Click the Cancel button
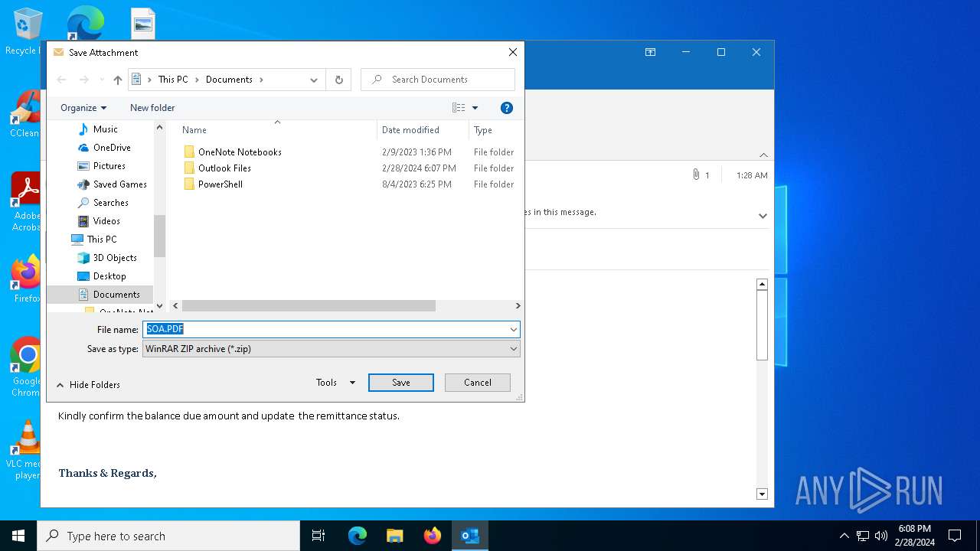This screenshot has width=980, height=551. click(478, 383)
